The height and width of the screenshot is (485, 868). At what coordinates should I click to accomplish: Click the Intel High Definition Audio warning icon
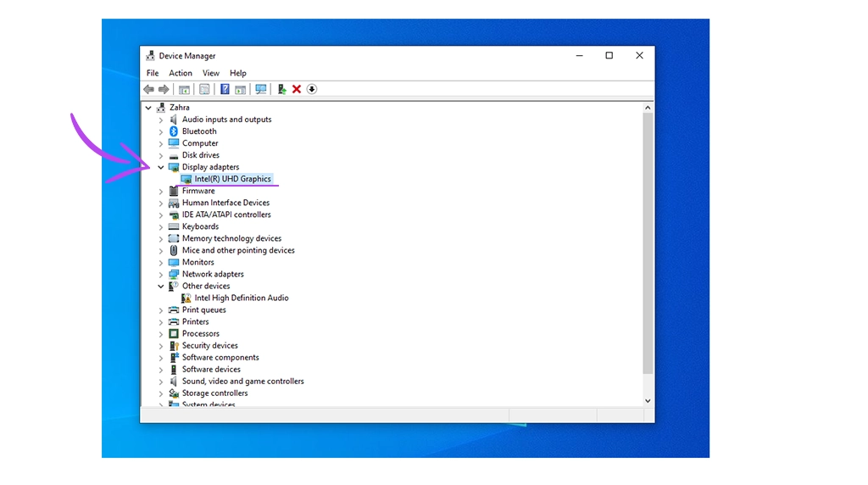click(x=186, y=298)
